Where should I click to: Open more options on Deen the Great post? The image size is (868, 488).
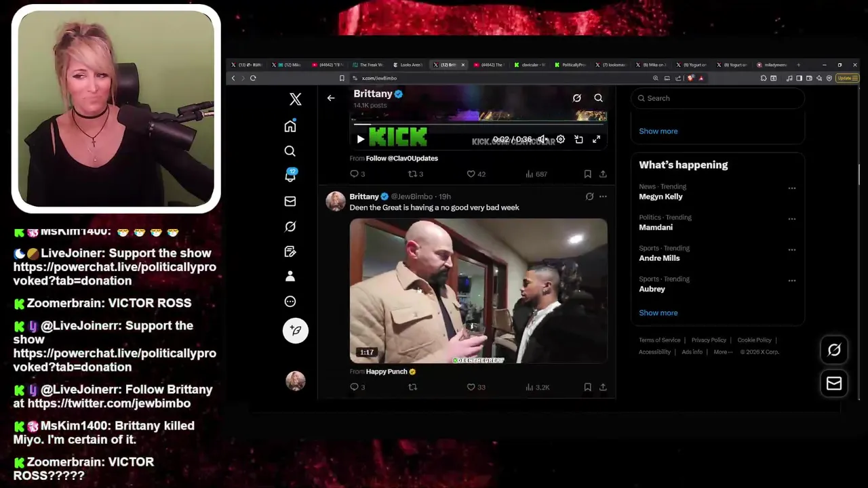click(x=603, y=197)
